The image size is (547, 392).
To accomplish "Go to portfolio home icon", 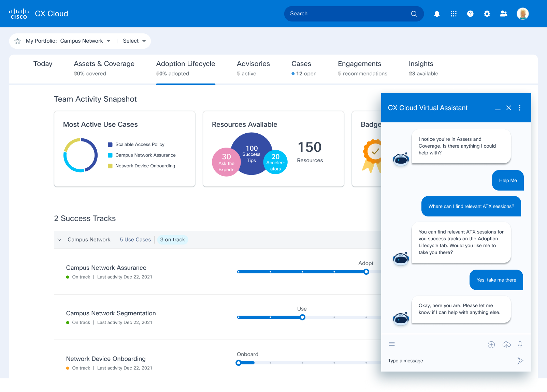I will [17, 41].
